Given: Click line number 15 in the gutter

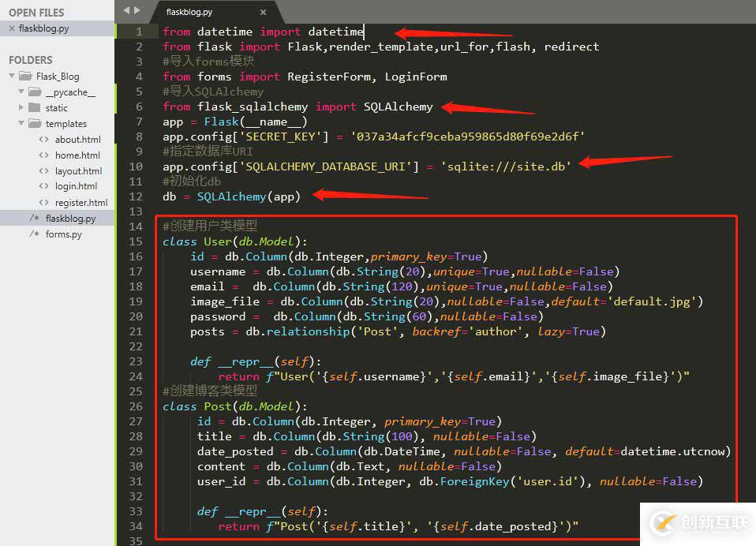Looking at the screenshot, I should coord(136,241).
